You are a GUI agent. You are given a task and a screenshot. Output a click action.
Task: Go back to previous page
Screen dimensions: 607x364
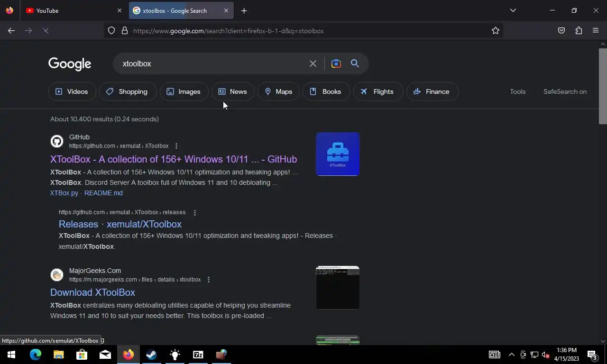11,31
